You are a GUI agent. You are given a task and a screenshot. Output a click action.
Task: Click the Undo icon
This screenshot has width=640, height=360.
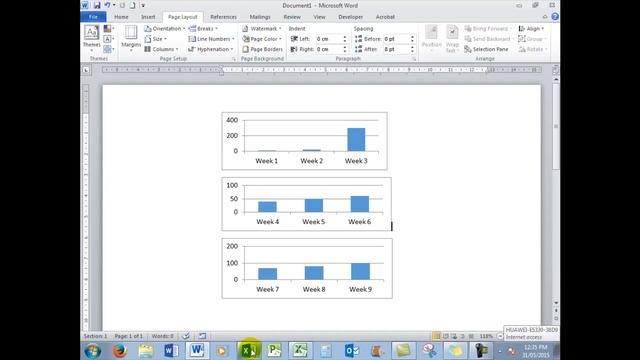[x=107, y=5]
